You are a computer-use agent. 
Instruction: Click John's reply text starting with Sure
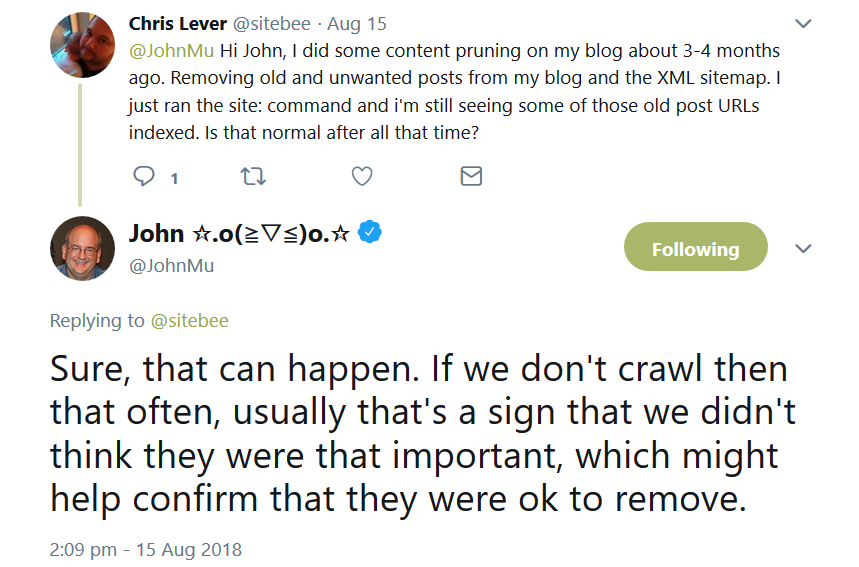[420, 433]
